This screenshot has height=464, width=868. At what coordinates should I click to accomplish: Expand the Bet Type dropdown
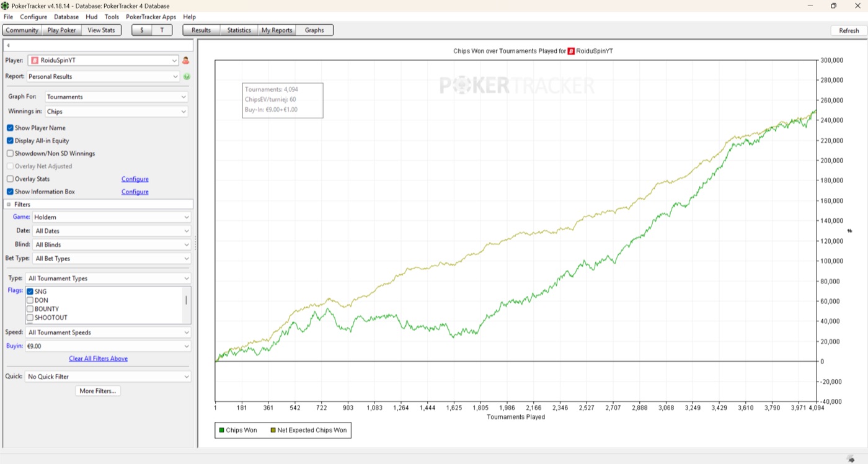(112, 258)
